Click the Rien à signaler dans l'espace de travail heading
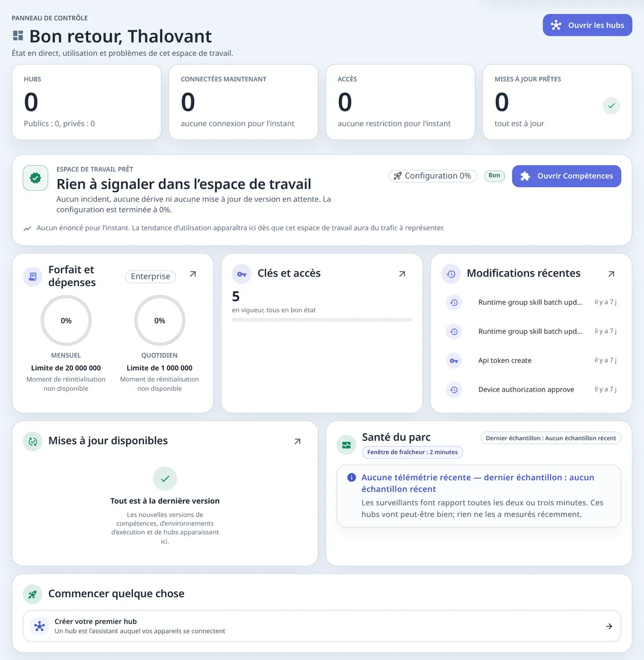Viewport: 644px width, 660px height. tap(184, 184)
